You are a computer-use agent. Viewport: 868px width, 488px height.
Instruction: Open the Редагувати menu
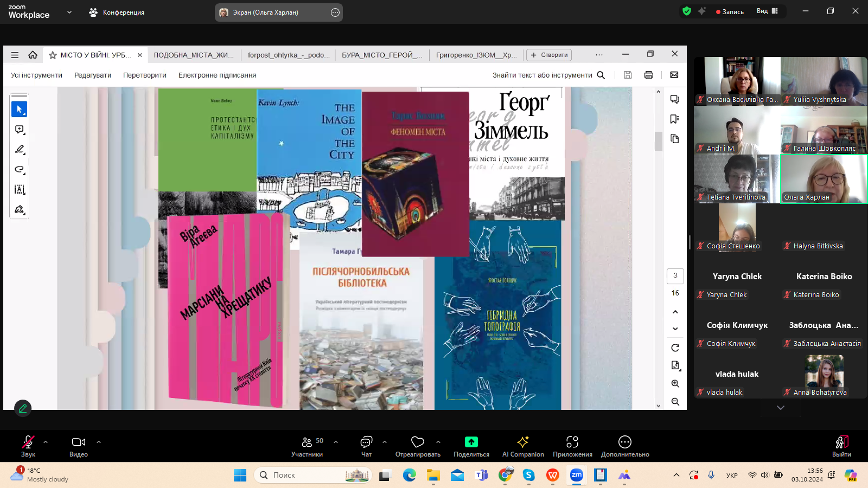[x=93, y=75]
